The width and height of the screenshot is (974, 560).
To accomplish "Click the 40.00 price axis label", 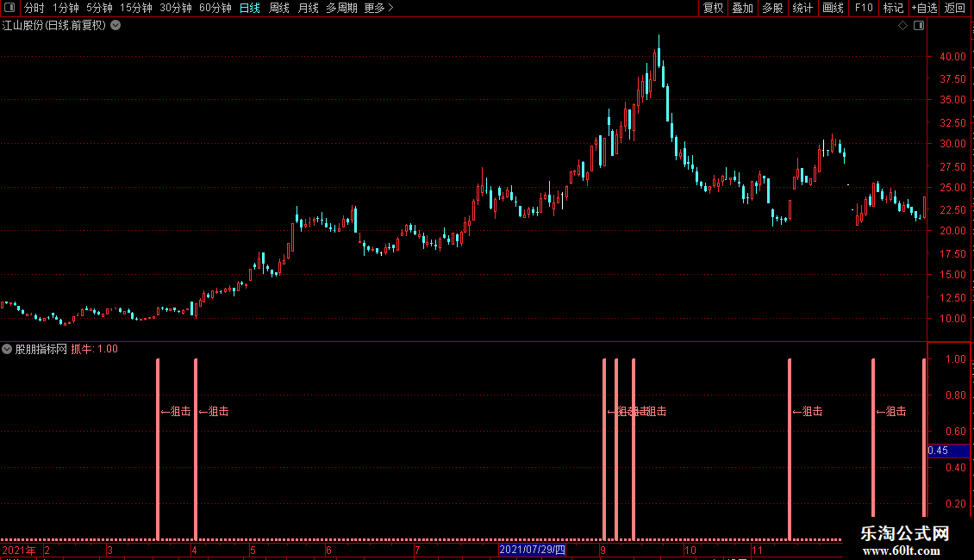I will coord(952,57).
